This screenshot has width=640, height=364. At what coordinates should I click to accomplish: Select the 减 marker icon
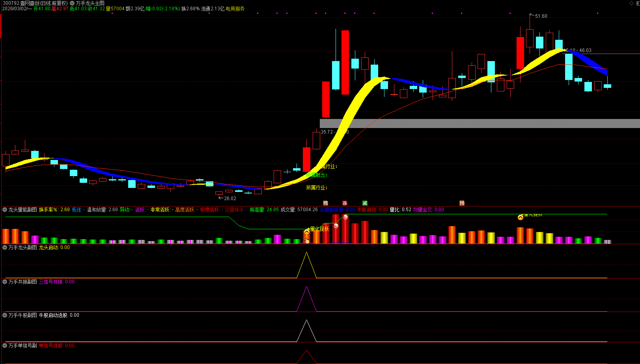click(365, 203)
